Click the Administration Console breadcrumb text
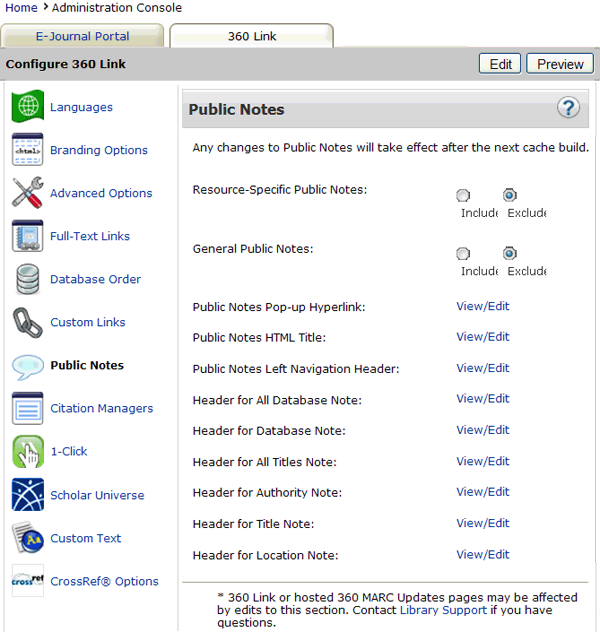600x632 pixels. [117, 8]
